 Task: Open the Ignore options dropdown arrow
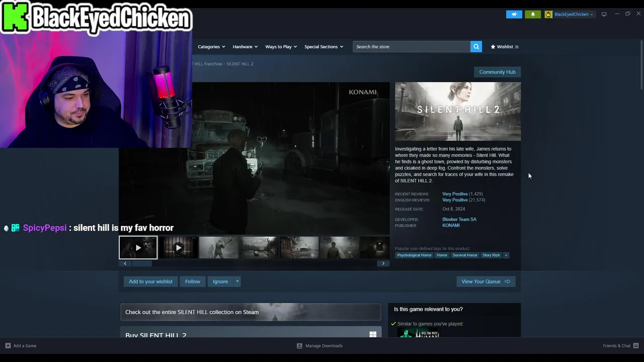click(x=237, y=282)
